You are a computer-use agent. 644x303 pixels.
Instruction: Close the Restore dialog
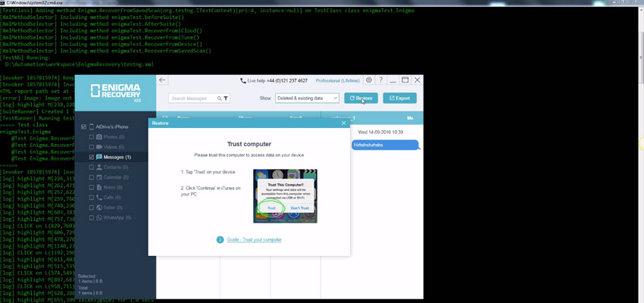pyautogui.click(x=344, y=123)
